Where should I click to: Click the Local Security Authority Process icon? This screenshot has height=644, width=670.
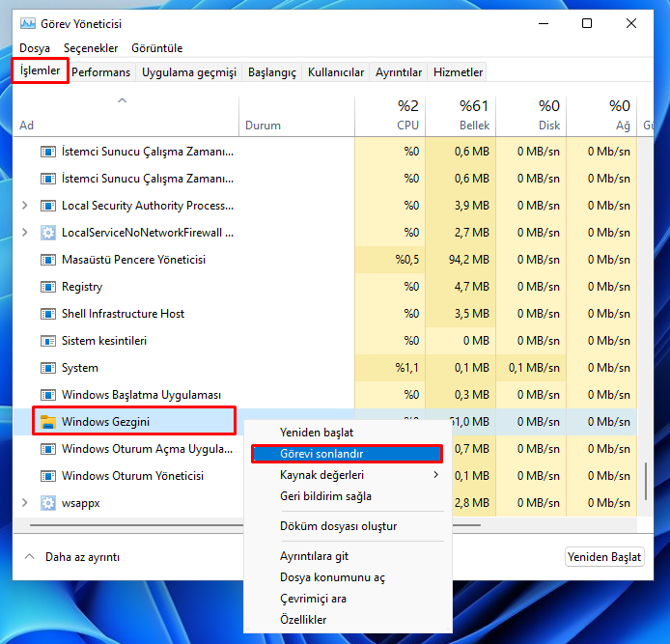pos(48,206)
